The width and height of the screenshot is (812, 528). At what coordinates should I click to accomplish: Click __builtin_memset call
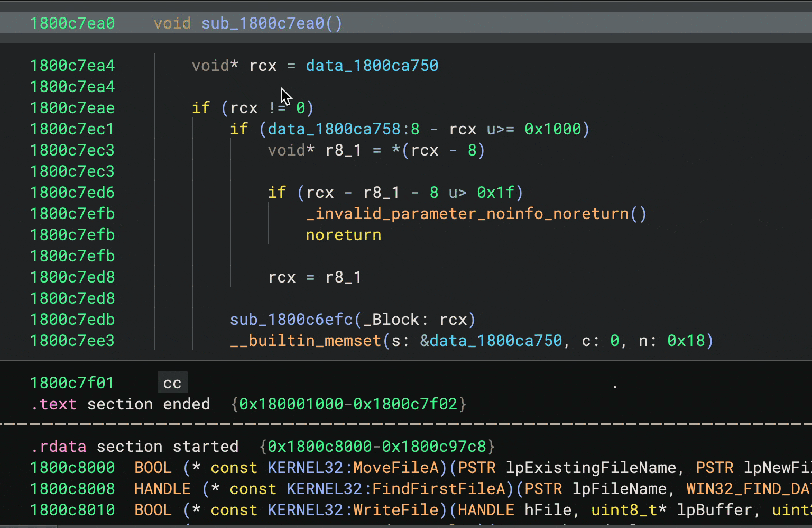(x=306, y=341)
